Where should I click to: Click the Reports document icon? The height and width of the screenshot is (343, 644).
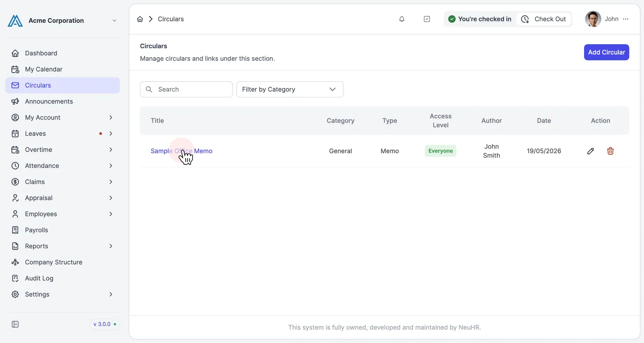pyautogui.click(x=15, y=246)
